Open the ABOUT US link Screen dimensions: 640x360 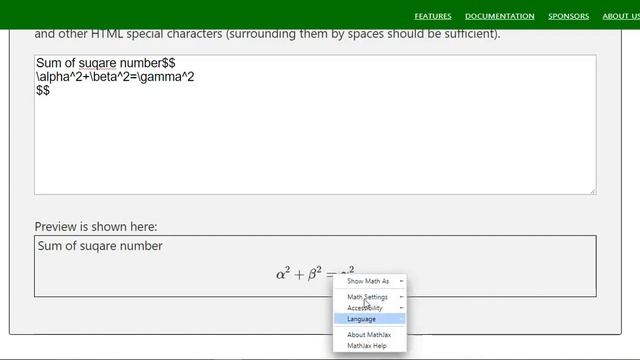pos(621,16)
